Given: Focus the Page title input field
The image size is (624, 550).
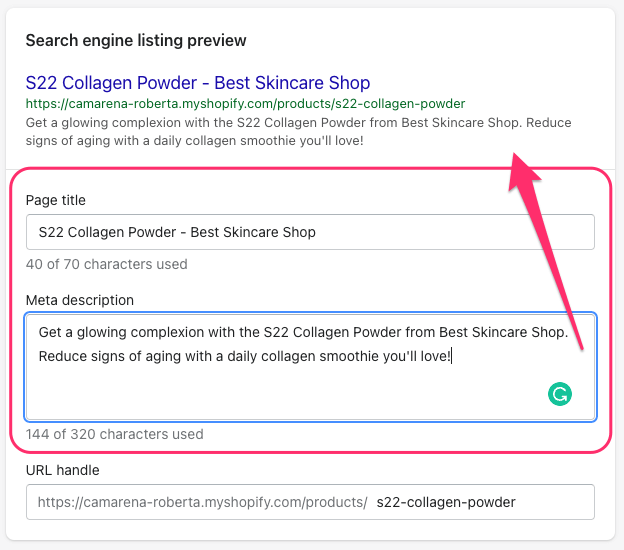Looking at the screenshot, I should click(x=310, y=232).
